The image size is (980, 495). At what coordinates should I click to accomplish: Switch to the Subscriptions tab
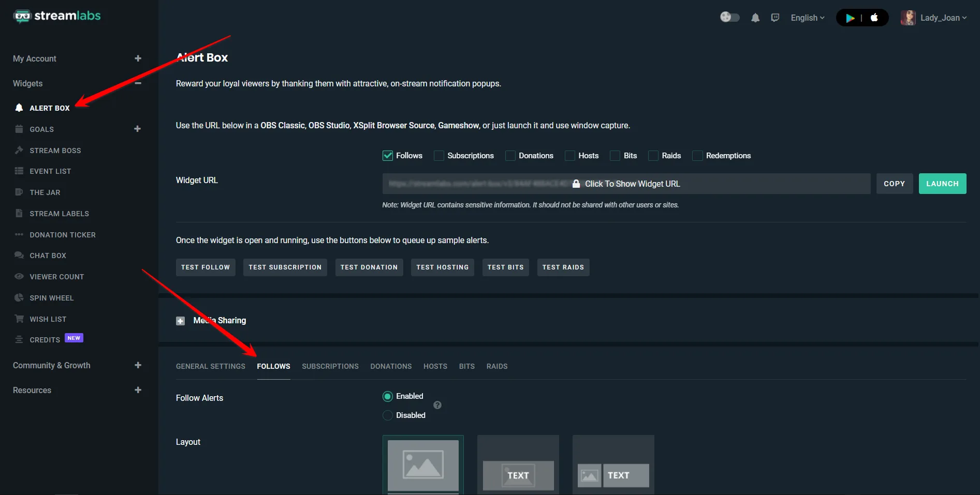330,366
